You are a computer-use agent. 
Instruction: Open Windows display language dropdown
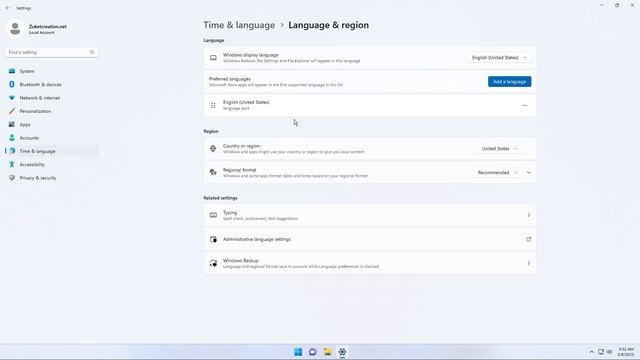pyautogui.click(x=499, y=58)
